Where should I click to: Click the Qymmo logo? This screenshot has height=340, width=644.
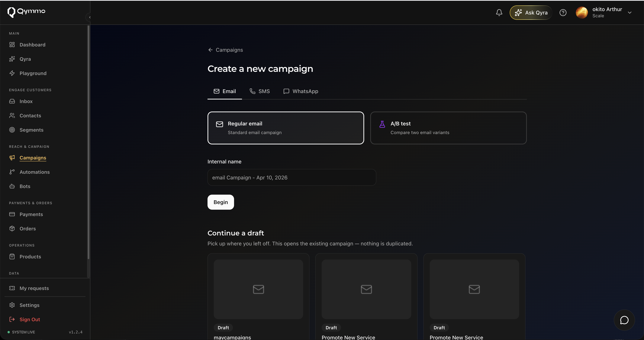pos(26,12)
